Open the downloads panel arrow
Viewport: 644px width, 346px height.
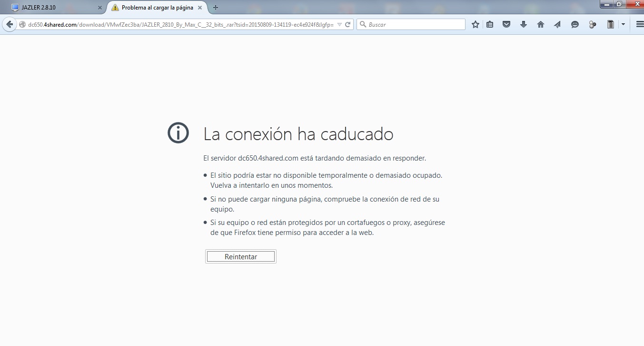click(x=524, y=25)
